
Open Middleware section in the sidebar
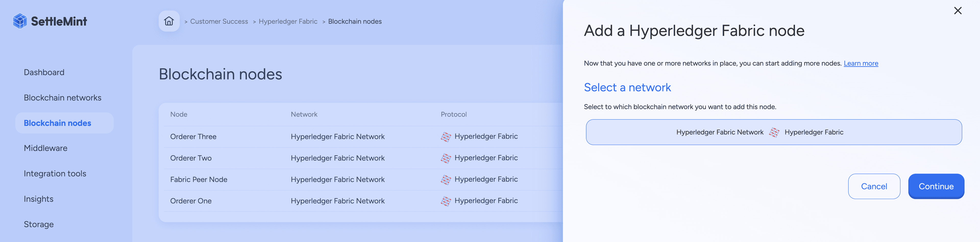pyautogui.click(x=46, y=148)
